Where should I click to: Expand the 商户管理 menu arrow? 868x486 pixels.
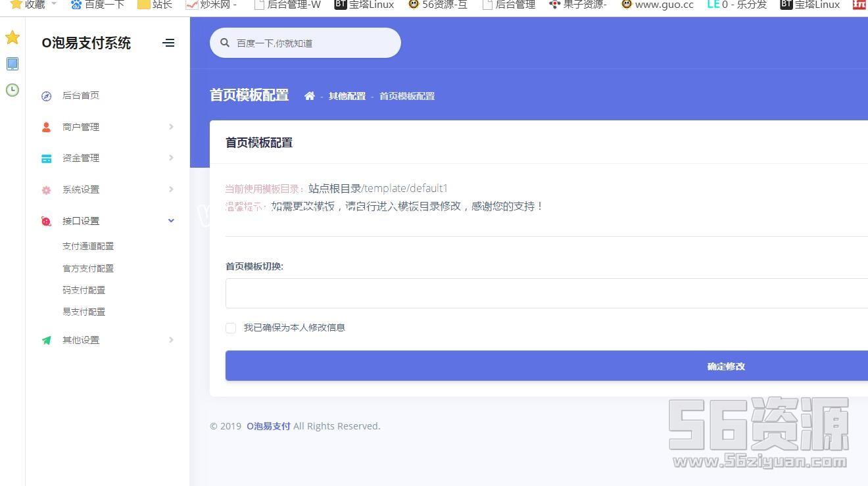click(x=171, y=127)
